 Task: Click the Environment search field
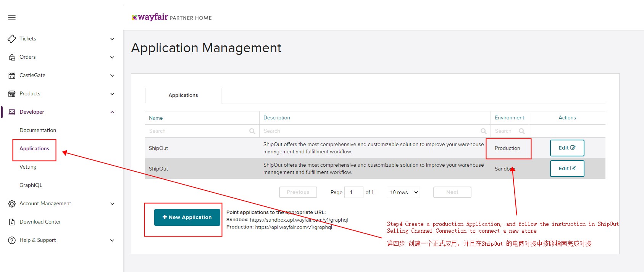click(x=510, y=131)
